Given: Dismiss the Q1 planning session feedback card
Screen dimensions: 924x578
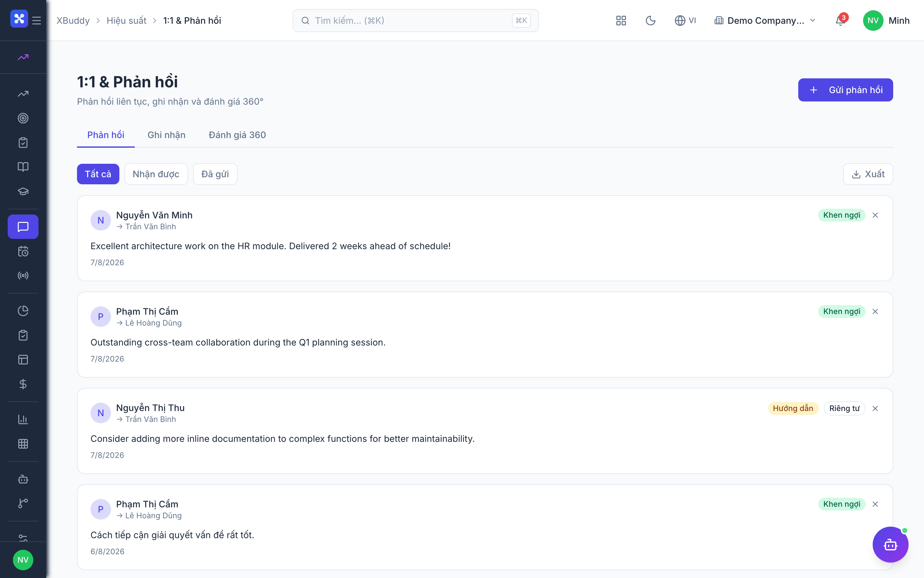Looking at the screenshot, I should [x=875, y=311].
